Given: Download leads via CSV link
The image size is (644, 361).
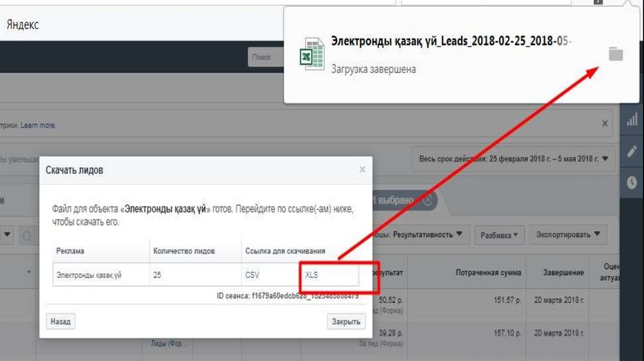Looking at the screenshot, I should 252,275.
